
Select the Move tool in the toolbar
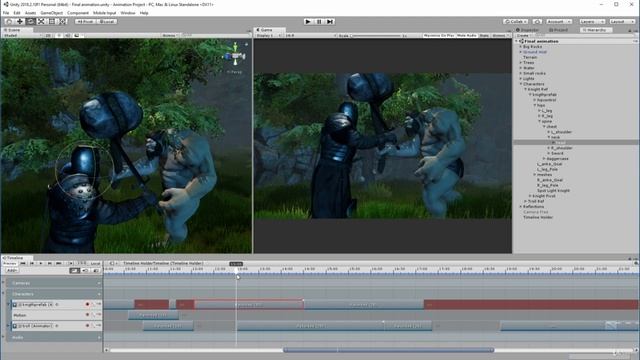tap(20, 21)
